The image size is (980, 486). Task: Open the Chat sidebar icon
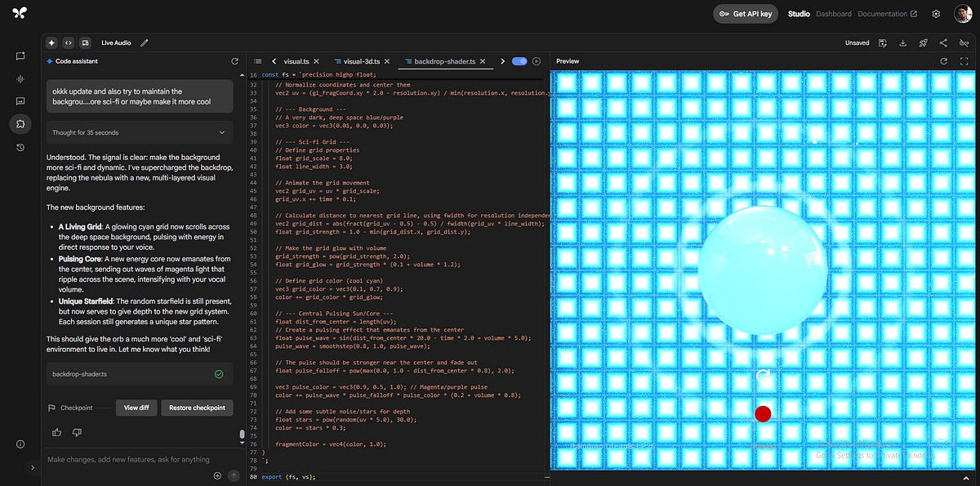(x=20, y=56)
